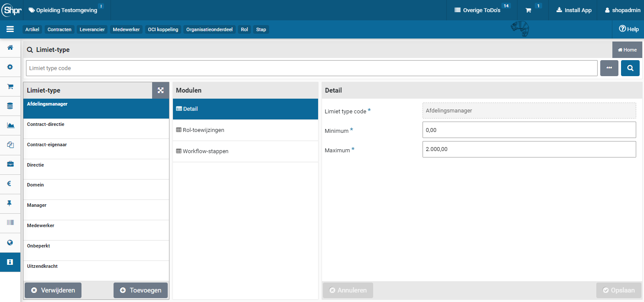Click the blue search magnifier button
Screen dimensions: 644x302
630,68
